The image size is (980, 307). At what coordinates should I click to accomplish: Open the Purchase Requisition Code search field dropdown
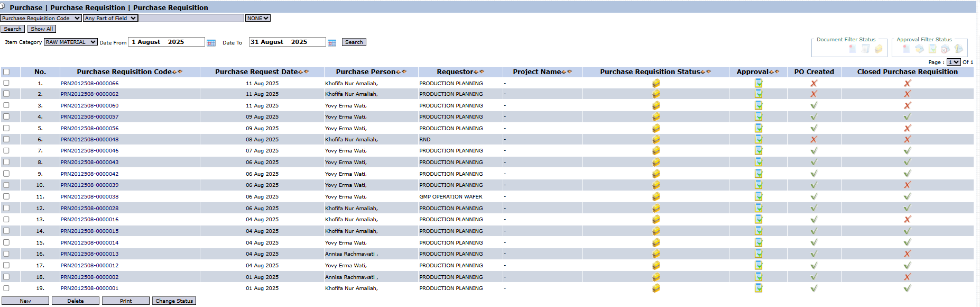click(41, 18)
